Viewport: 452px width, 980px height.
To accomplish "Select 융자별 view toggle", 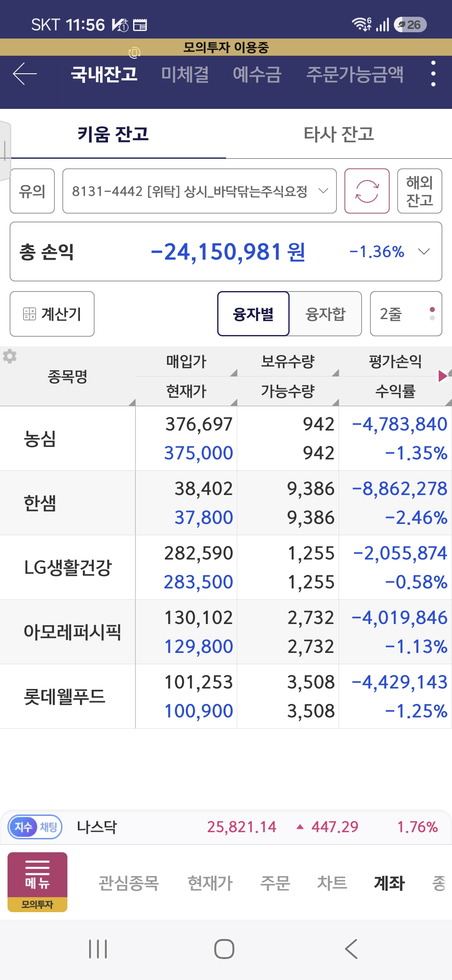I will tap(253, 314).
